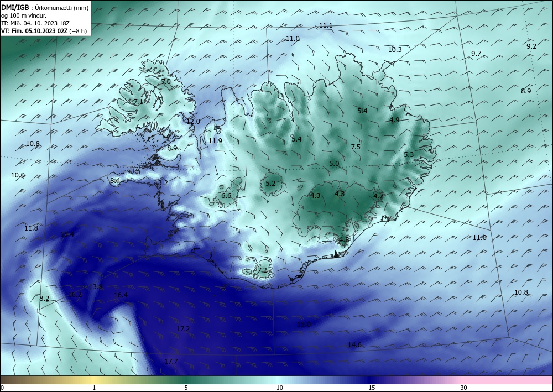
Task: Click the 10.3 value on the map
Action: point(395,50)
